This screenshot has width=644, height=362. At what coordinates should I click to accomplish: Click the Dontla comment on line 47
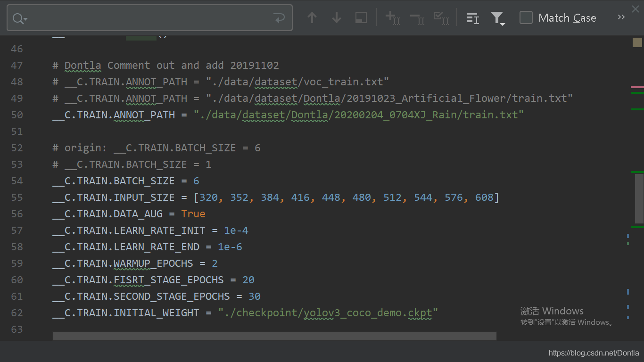(x=165, y=65)
